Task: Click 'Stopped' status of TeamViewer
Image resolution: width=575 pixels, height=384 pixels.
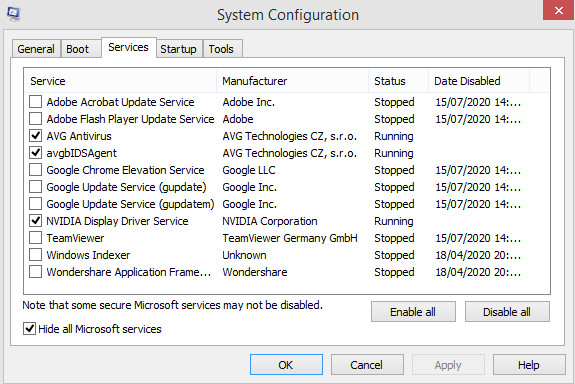Action: click(x=394, y=238)
